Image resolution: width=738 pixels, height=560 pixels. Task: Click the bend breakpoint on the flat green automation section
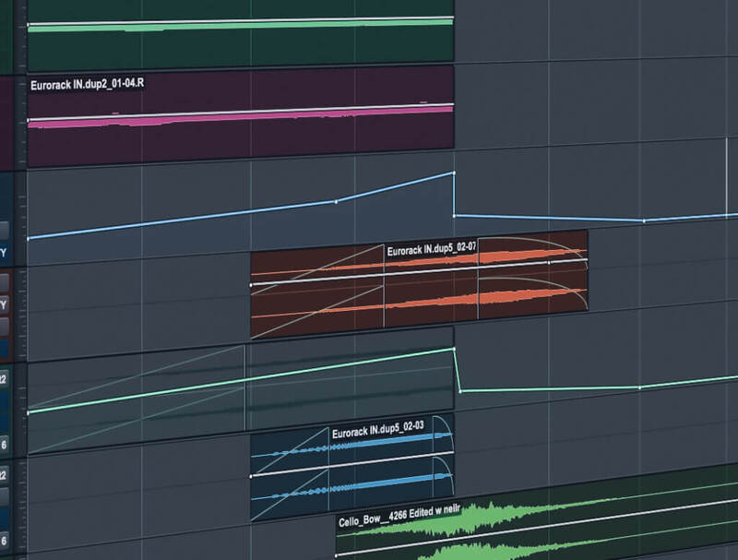pos(639,387)
